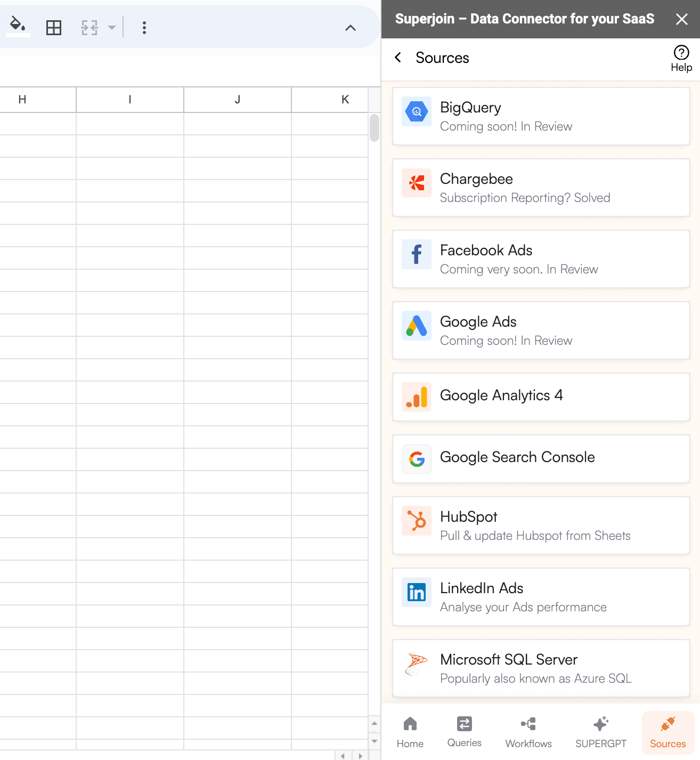
Task: Select column J header
Action: coord(238,100)
